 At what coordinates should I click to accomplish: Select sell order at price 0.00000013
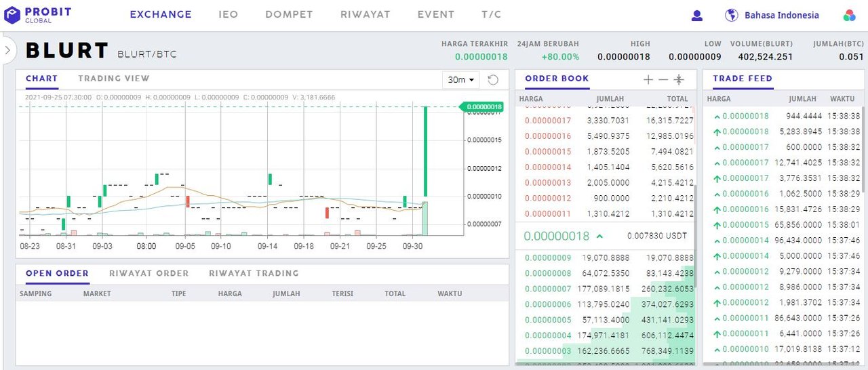pyautogui.click(x=605, y=183)
